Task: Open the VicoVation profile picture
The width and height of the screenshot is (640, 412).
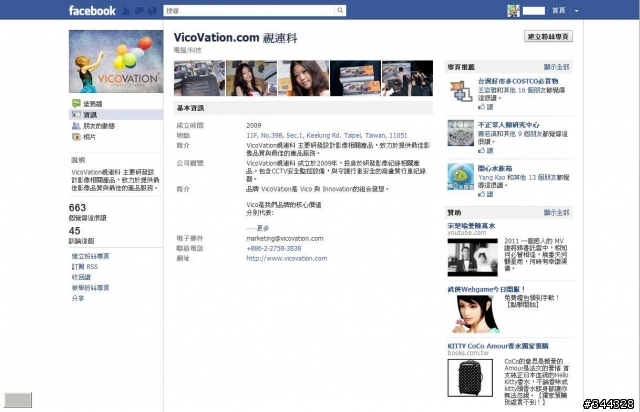Action: tap(116, 61)
